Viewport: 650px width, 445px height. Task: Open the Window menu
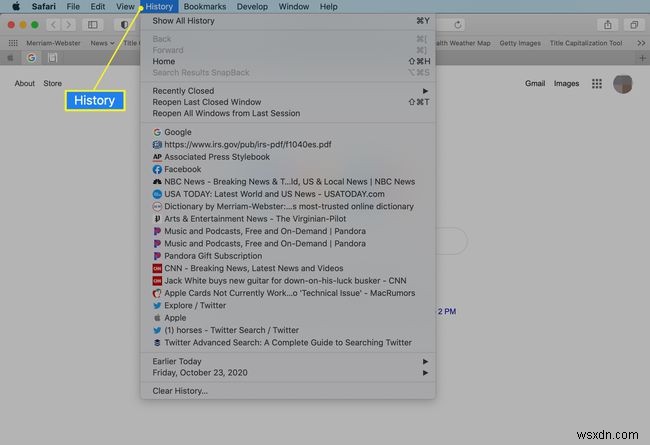[293, 7]
